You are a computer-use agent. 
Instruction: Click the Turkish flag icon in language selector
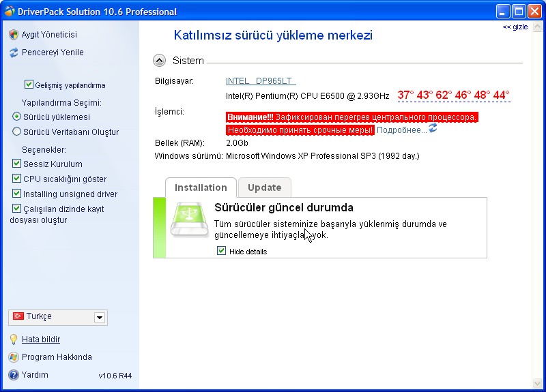[x=18, y=316]
